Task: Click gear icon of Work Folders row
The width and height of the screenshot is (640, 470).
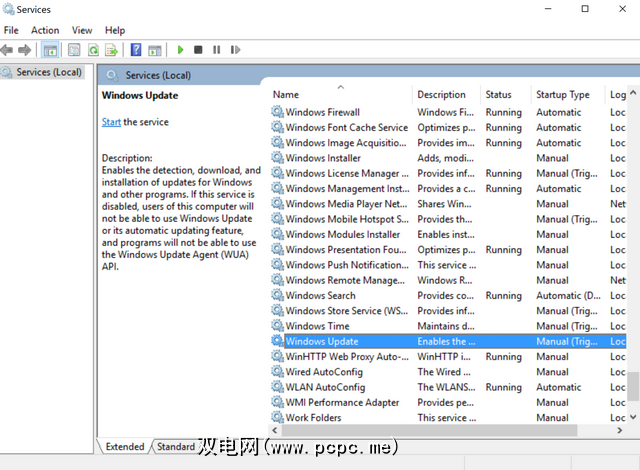Action: point(278,417)
